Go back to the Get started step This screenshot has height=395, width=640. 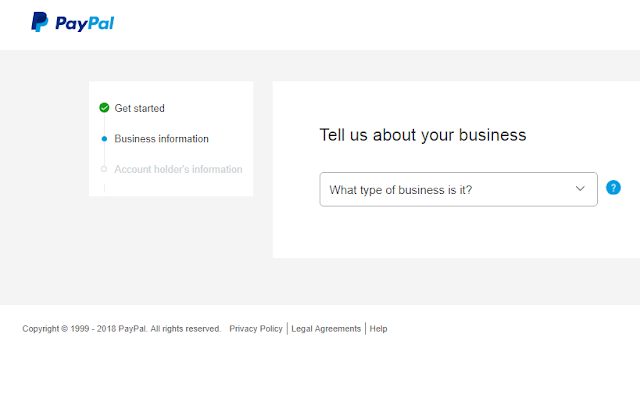[140, 108]
